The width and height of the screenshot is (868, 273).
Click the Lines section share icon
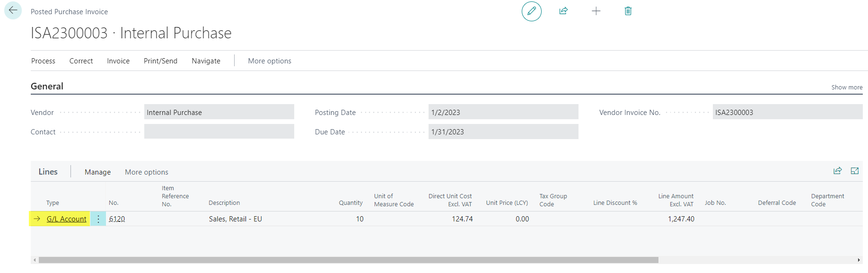tap(837, 171)
